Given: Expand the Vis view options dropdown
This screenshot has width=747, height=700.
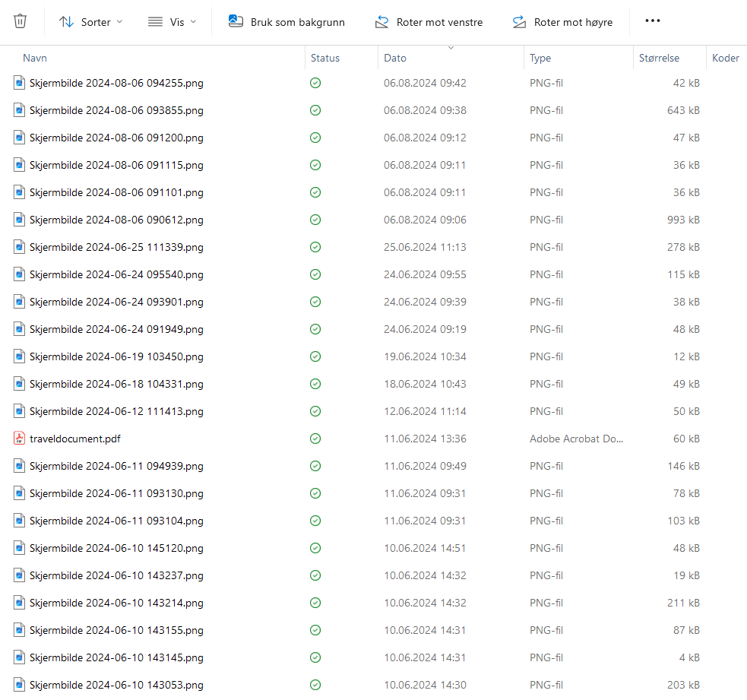Looking at the screenshot, I should (x=173, y=22).
